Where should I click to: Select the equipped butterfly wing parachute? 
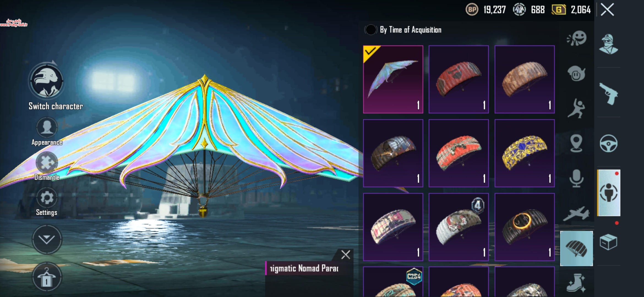393,79
